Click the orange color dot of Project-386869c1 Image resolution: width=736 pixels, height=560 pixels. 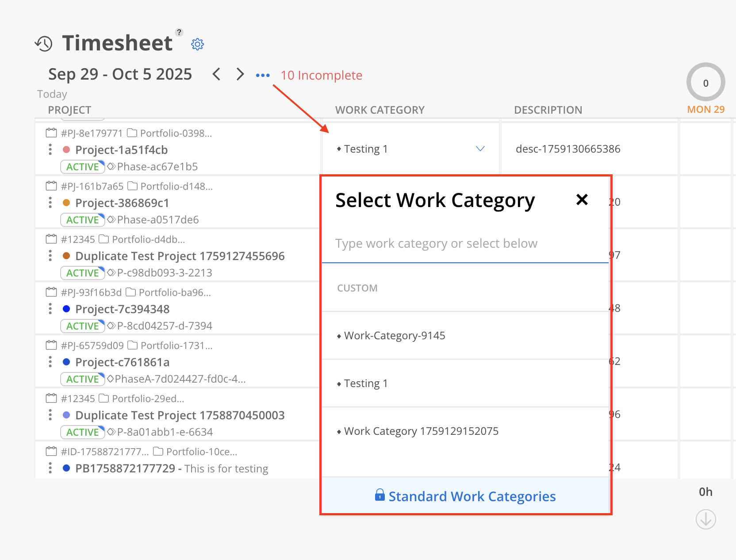pos(66,203)
